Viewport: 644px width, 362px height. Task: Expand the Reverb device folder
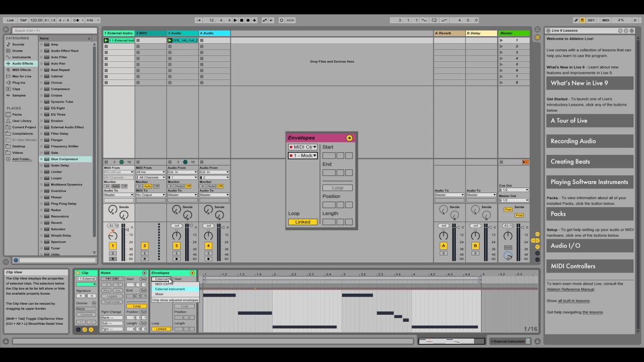(x=42, y=223)
